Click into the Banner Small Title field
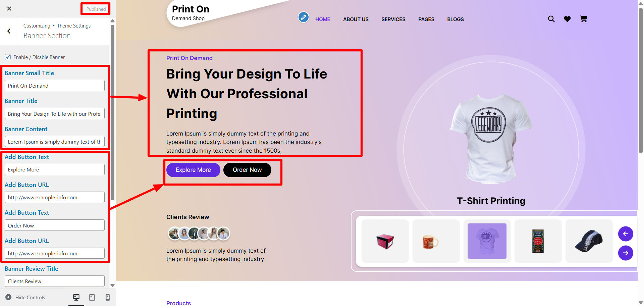 [55, 86]
